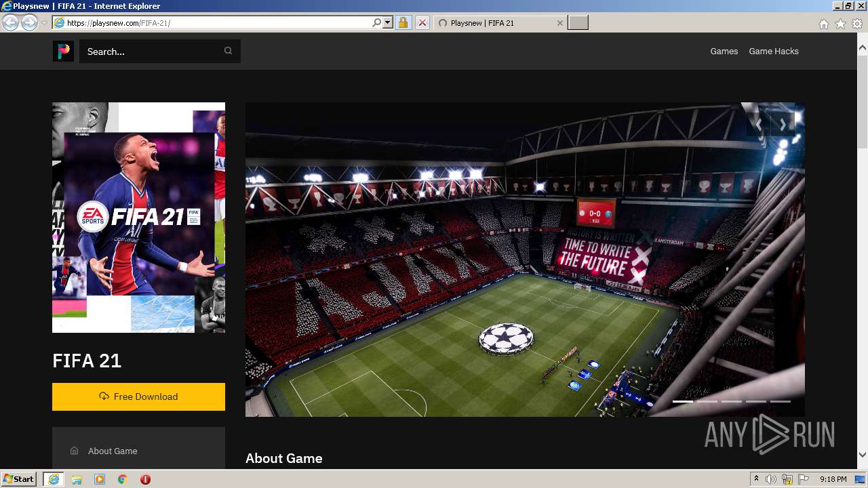
Task: Open a new browser tab
Action: [x=578, y=23]
